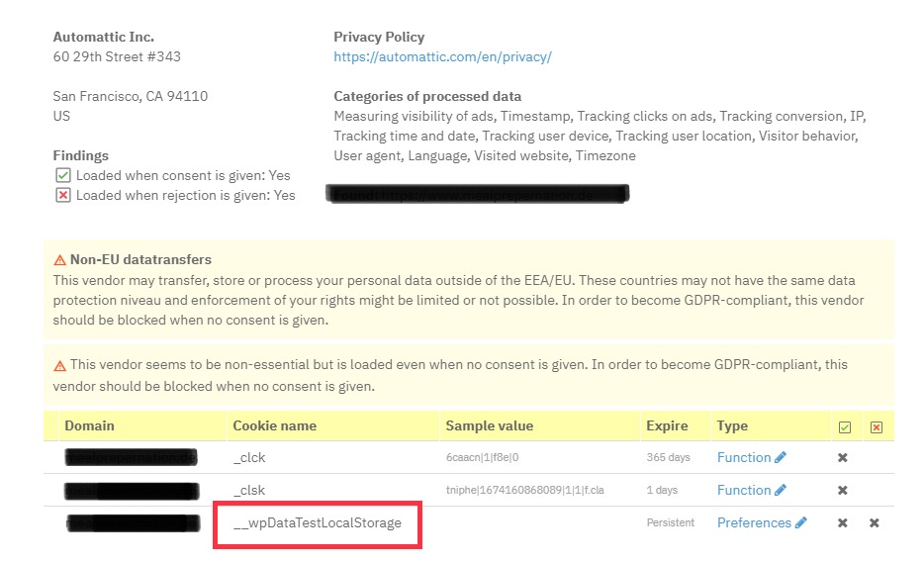
Task: Click the address line 60 29th Street #343
Action: point(117,56)
